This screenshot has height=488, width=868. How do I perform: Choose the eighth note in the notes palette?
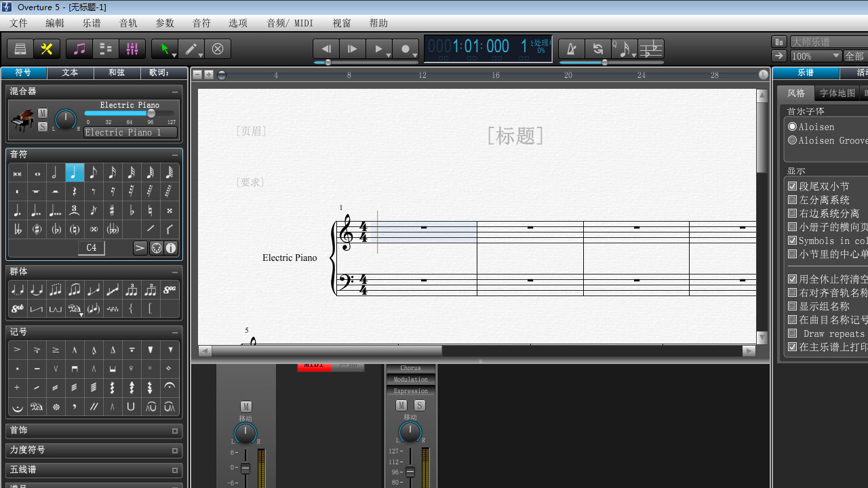pos(94,173)
